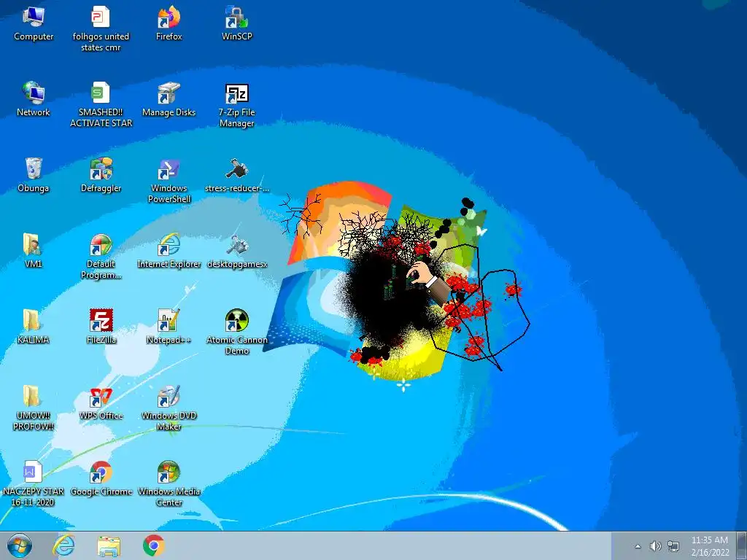Open Windows Explorer from the taskbar
The image size is (747, 560).
click(109, 545)
